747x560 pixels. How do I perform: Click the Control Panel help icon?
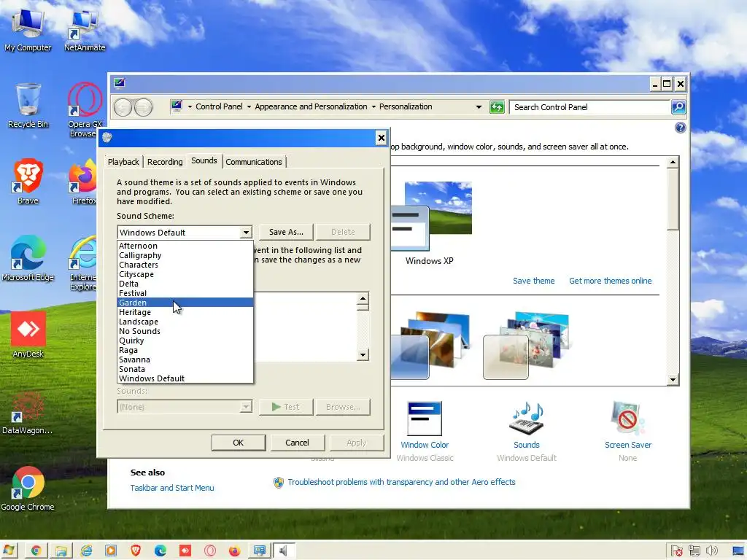(681, 128)
